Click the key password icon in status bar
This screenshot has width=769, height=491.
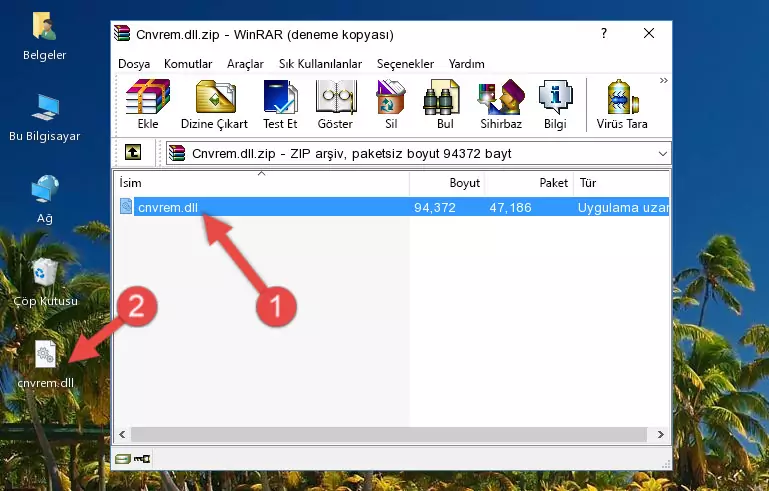coord(142,459)
